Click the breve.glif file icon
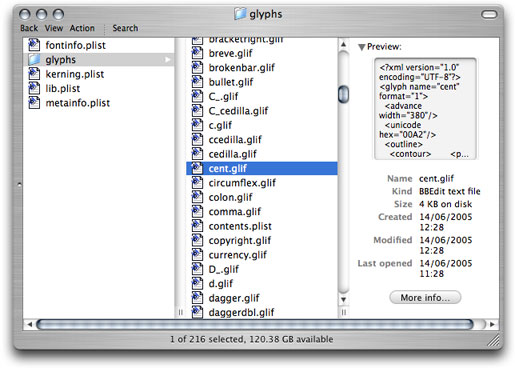Viewport: 515px width, 368px height. [x=197, y=53]
